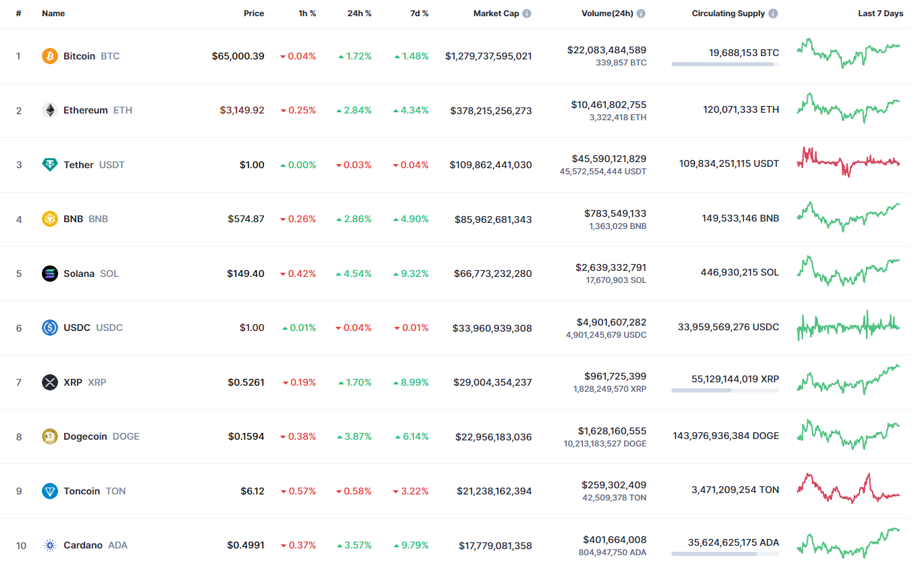924x564 pixels.
Task: Sort table by Price column header
Action: [254, 14]
